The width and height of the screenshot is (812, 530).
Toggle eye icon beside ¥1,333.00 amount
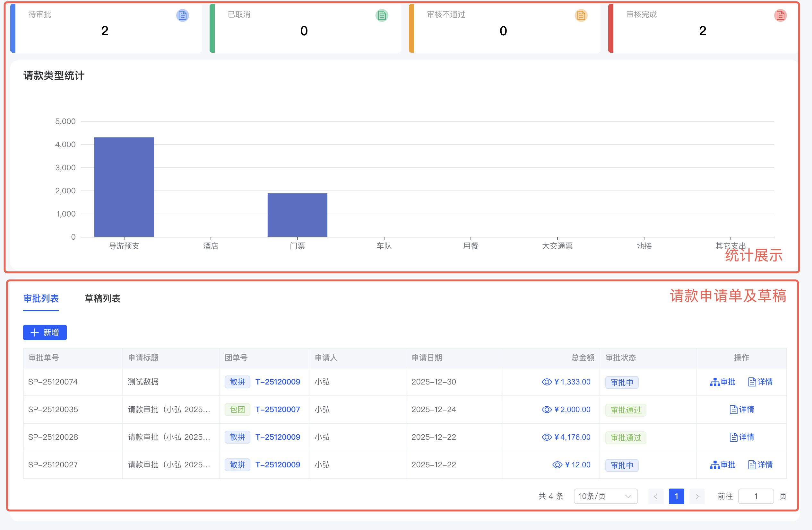coord(547,382)
